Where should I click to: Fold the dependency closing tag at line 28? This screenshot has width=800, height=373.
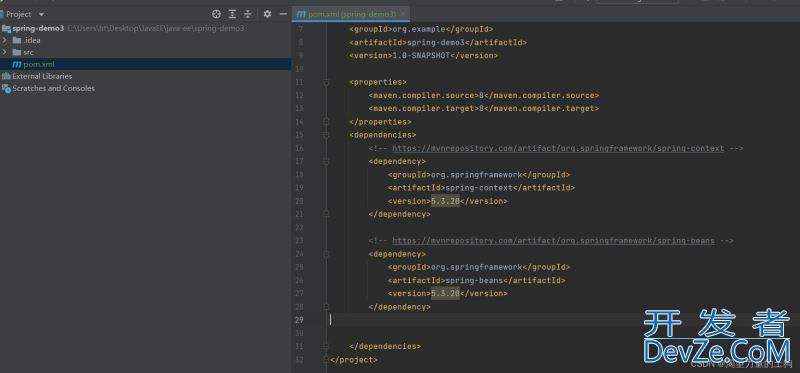click(327, 307)
